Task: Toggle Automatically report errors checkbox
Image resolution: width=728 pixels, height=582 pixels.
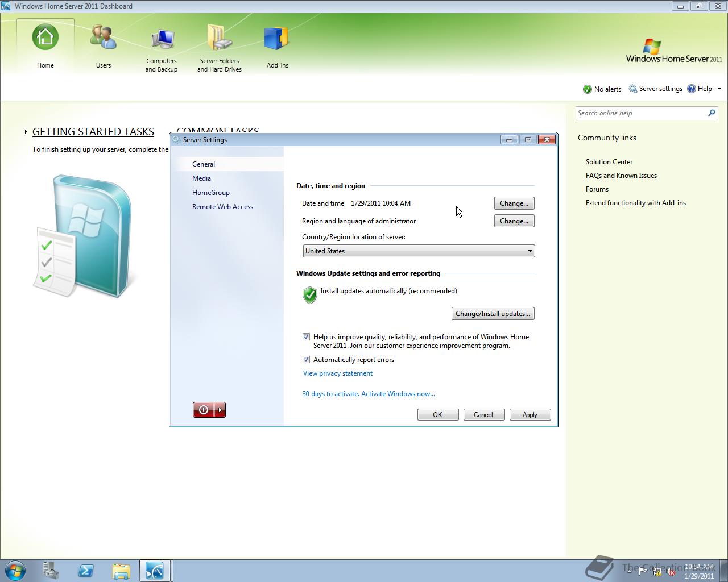Action: click(306, 360)
